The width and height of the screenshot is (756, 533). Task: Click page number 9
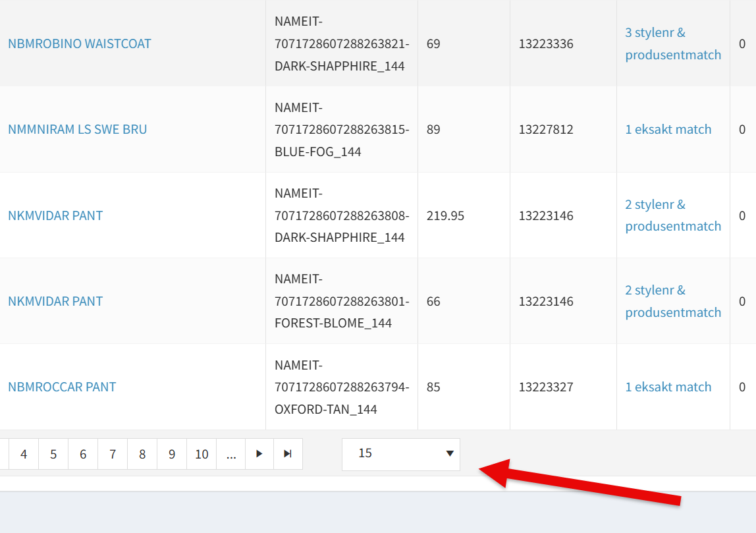coord(172,454)
